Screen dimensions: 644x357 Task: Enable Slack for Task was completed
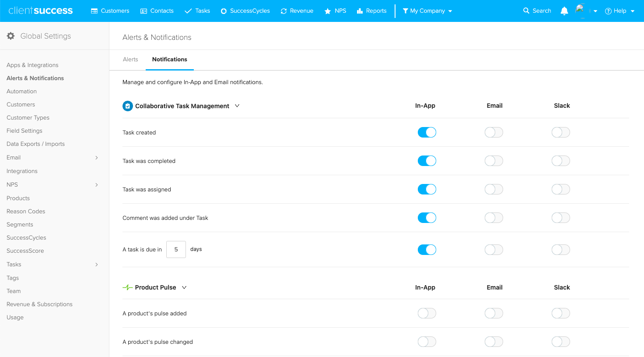point(561,161)
